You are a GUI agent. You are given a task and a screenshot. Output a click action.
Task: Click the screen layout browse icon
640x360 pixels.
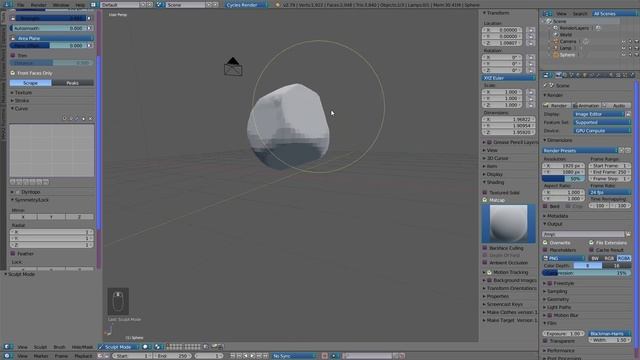click(x=93, y=5)
